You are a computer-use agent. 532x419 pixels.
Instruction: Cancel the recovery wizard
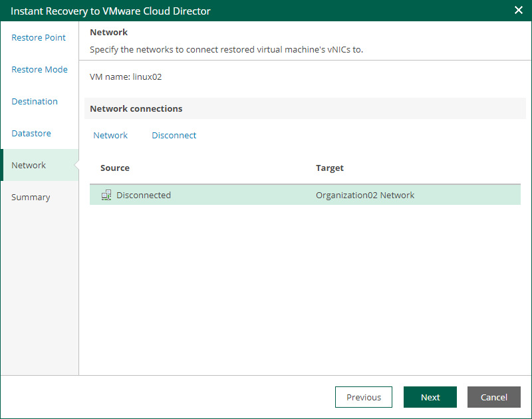click(494, 397)
